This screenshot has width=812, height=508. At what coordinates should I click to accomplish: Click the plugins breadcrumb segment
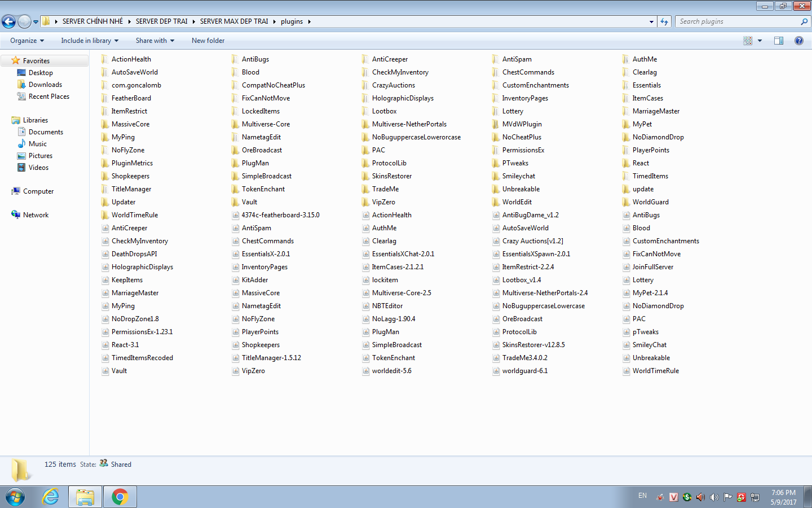292,21
